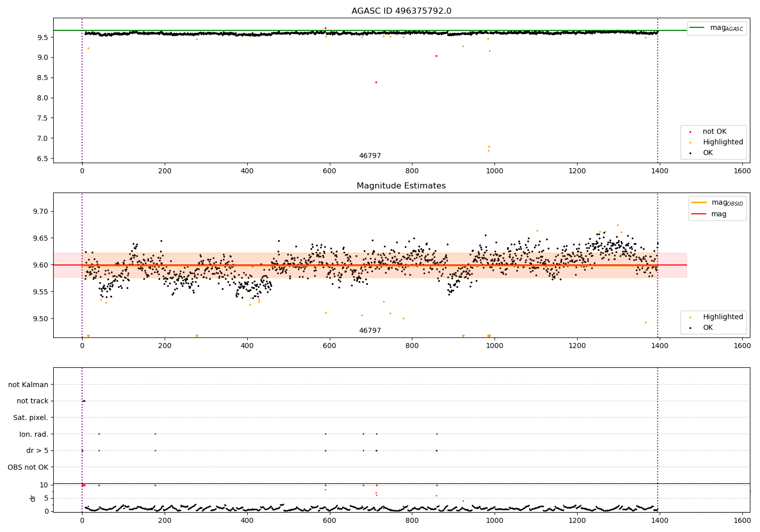
Task: Click the '1000' x-axis tick under Magnitude Estimates plot
Action: click(495, 346)
